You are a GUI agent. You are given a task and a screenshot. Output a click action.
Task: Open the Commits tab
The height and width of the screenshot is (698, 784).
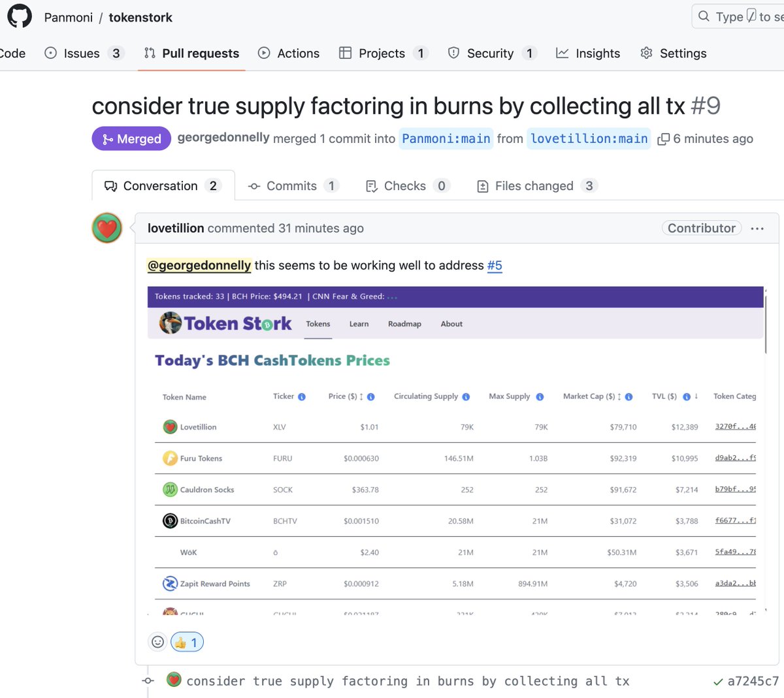click(291, 185)
